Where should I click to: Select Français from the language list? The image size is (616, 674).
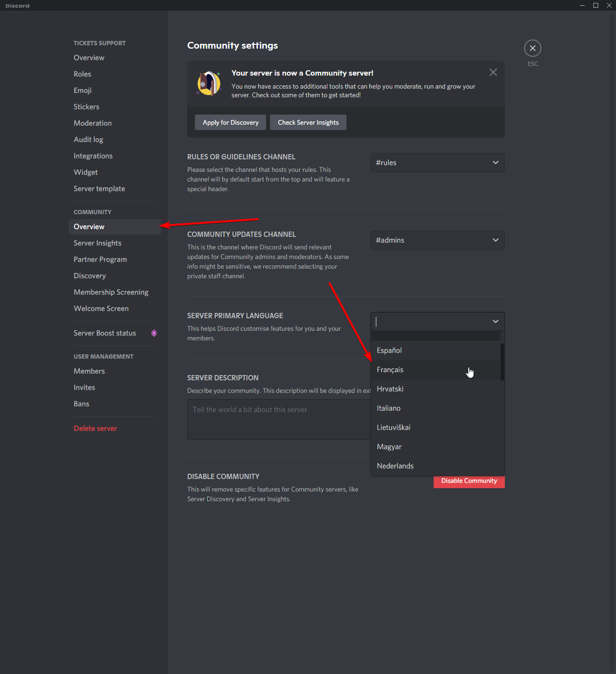(390, 370)
